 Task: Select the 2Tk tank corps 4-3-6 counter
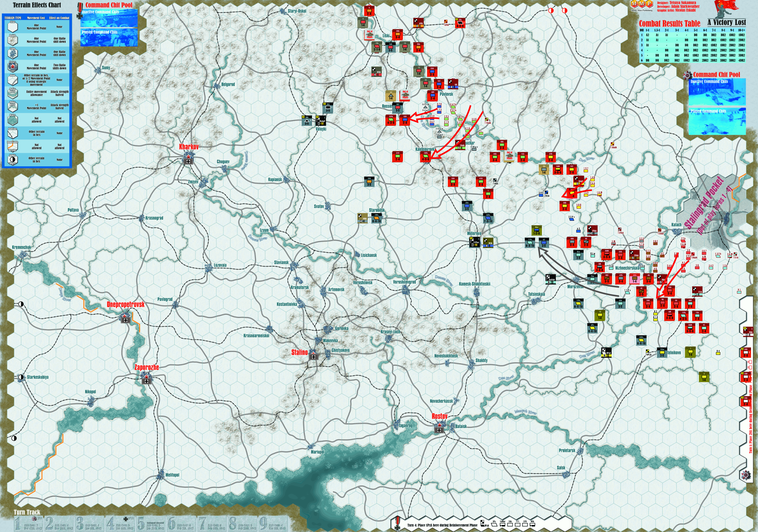460,23
